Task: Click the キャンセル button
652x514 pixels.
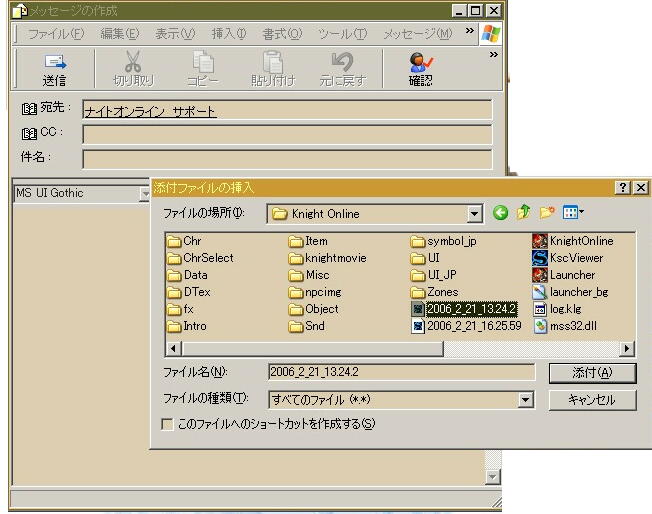Action: click(x=593, y=400)
